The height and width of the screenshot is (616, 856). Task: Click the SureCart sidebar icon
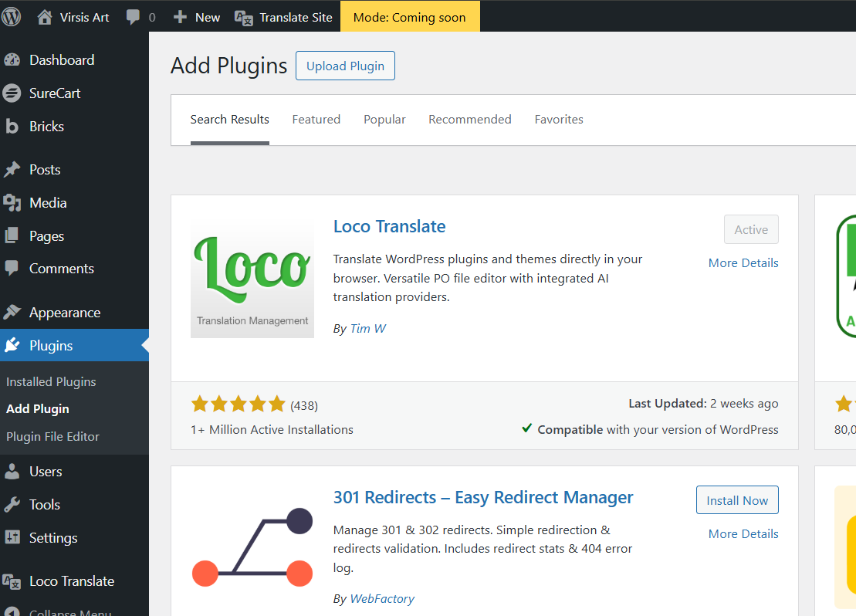pyautogui.click(x=12, y=93)
